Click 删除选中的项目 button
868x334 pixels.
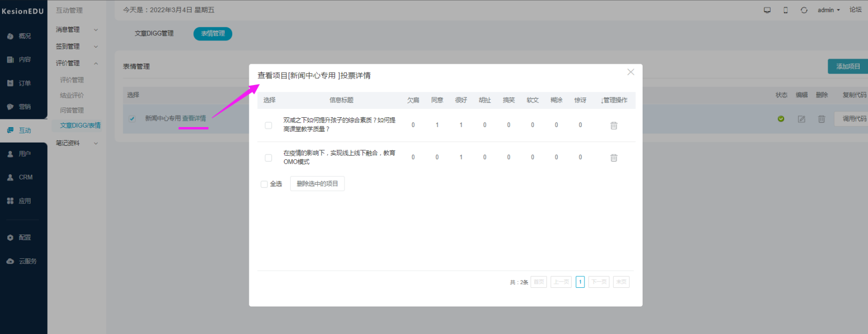[x=317, y=184]
